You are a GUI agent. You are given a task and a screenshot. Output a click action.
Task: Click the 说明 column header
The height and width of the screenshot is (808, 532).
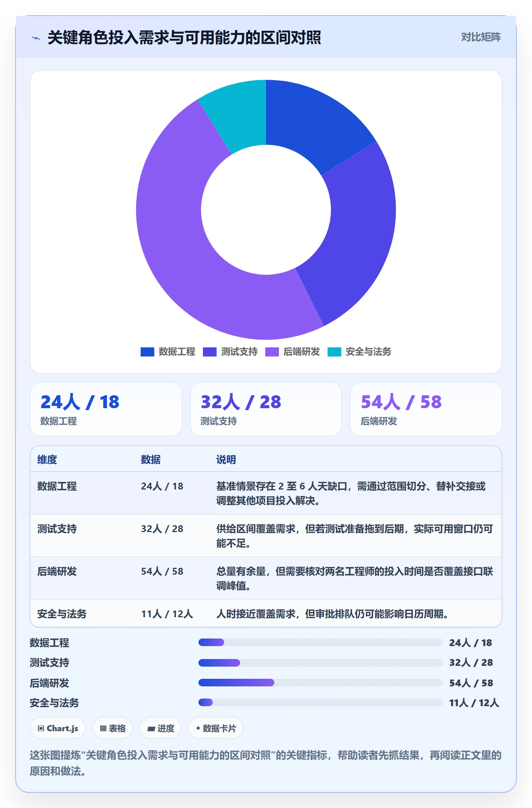pyautogui.click(x=226, y=459)
